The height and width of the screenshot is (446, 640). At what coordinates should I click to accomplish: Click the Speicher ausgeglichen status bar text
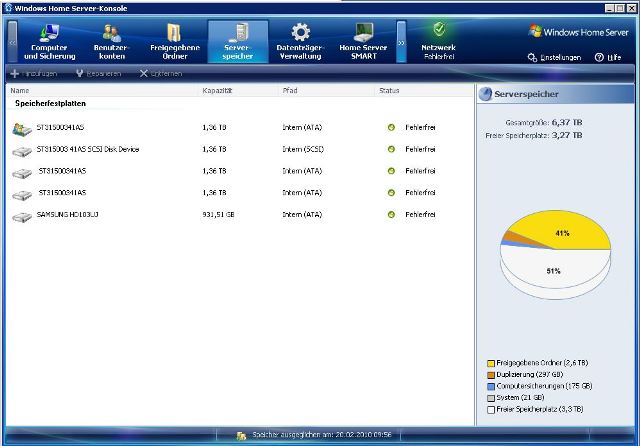tap(322, 435)
